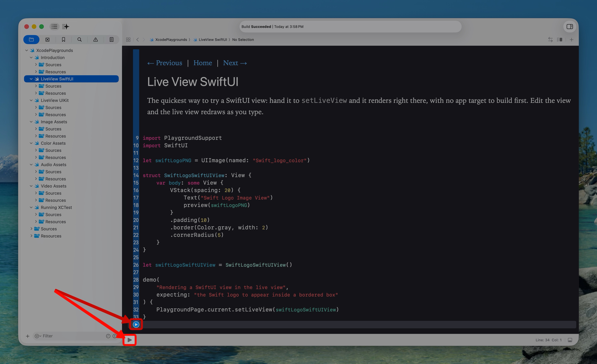Collapse the Introduction page chevron

(31, 58)
